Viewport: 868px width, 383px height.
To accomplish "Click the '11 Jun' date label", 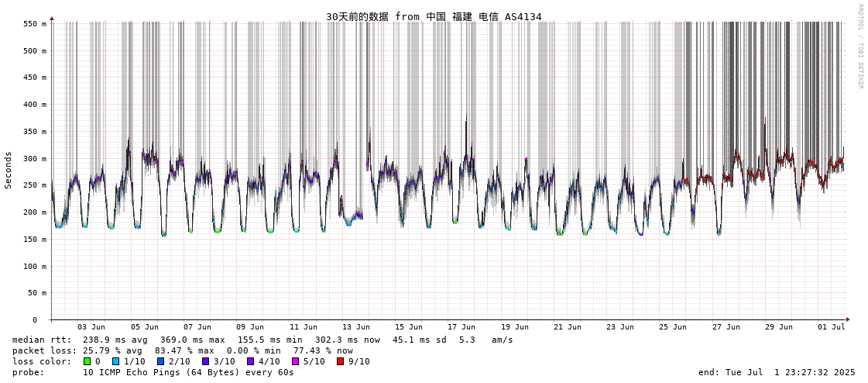I will (304, 328).
